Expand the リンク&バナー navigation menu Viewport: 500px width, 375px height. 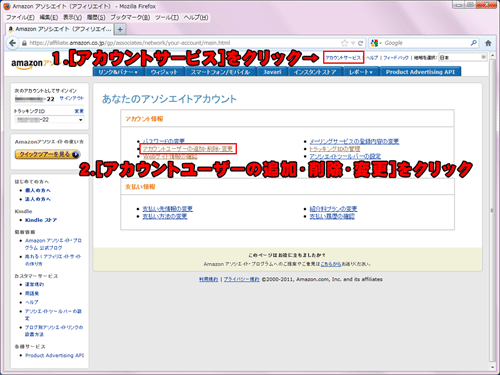[x=118, y=72]
